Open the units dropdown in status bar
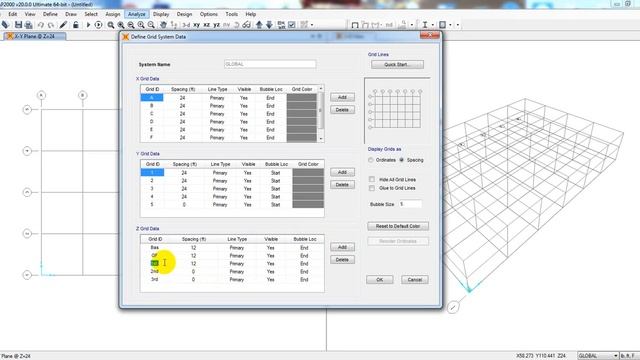This screenshot has height=360, width=640. (629, 356)
